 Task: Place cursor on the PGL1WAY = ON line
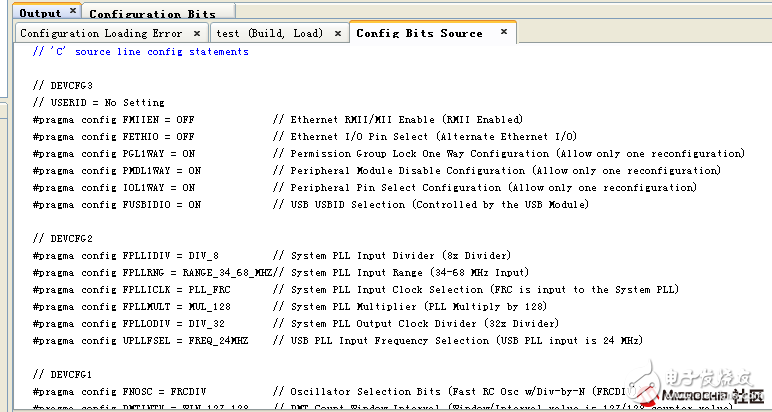pyautogui.click(x=113, y=153)
